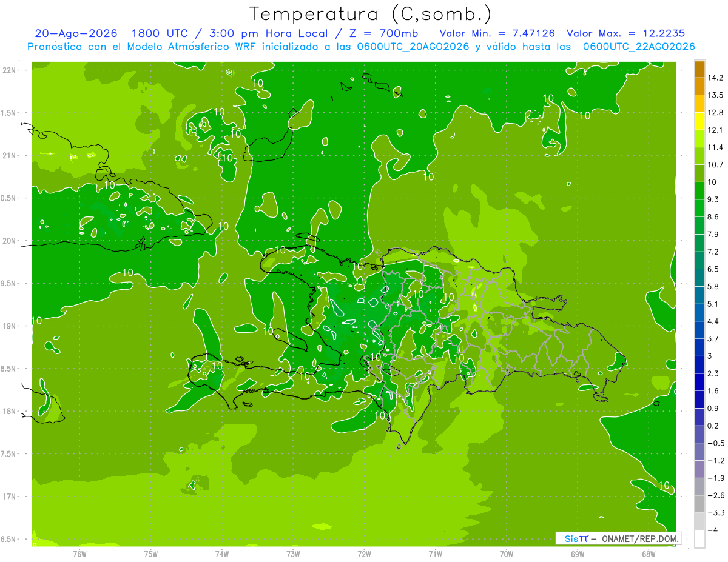
Task: Click legend value "10.7"
Action: coord(716,164)
